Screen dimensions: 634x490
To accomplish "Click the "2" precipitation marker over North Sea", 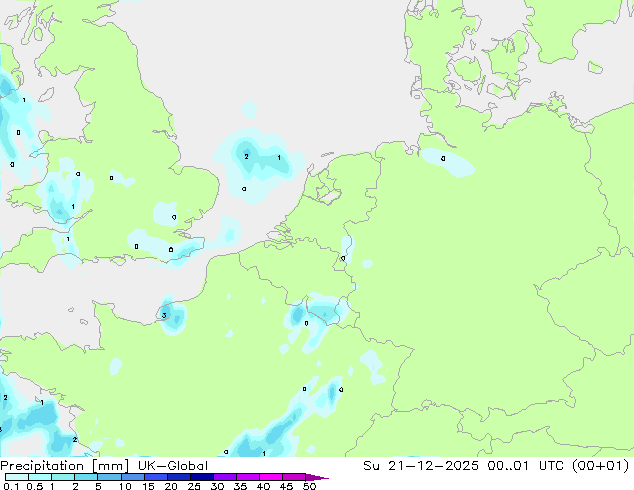I will tap(246, 156).
